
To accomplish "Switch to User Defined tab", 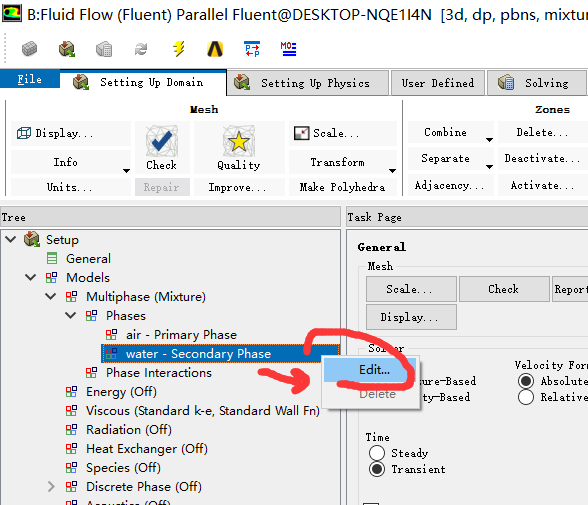I will coord(438,83).
